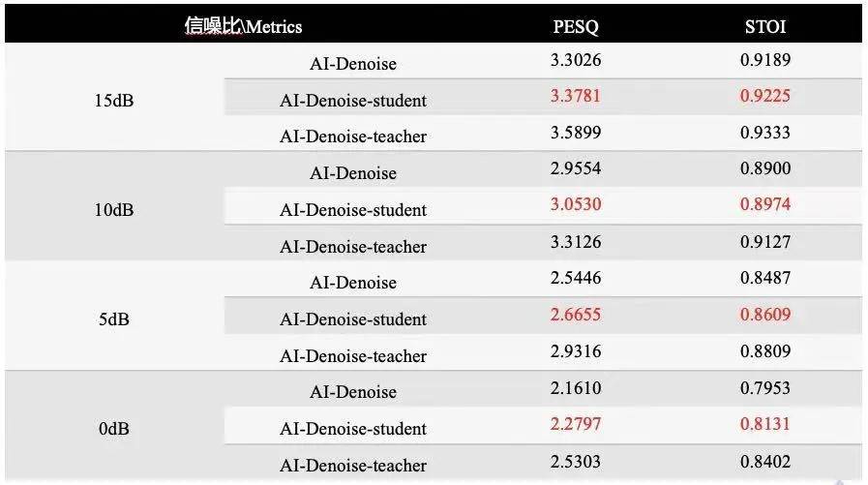
Task: Click the PESQ value 3.3026
Action: tap(576, 60)
